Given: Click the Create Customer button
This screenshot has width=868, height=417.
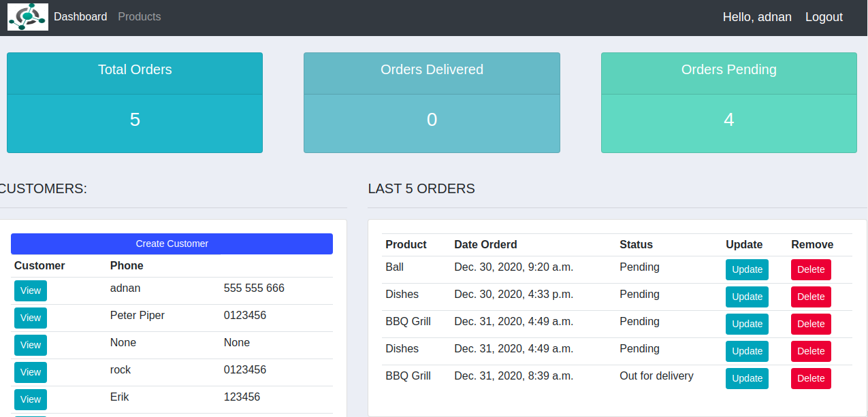Looking at the screenshot, I should point(172,244).
